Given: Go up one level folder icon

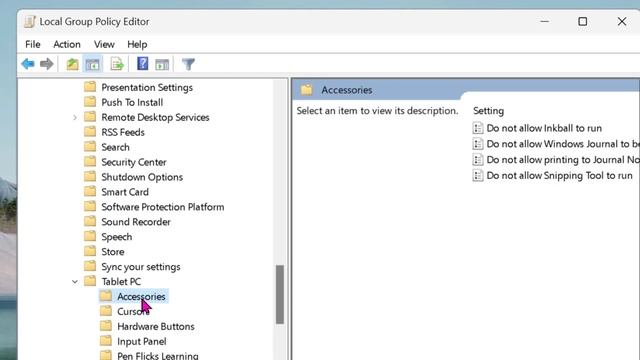Looking at the screenshot, I should coord(72,64).
